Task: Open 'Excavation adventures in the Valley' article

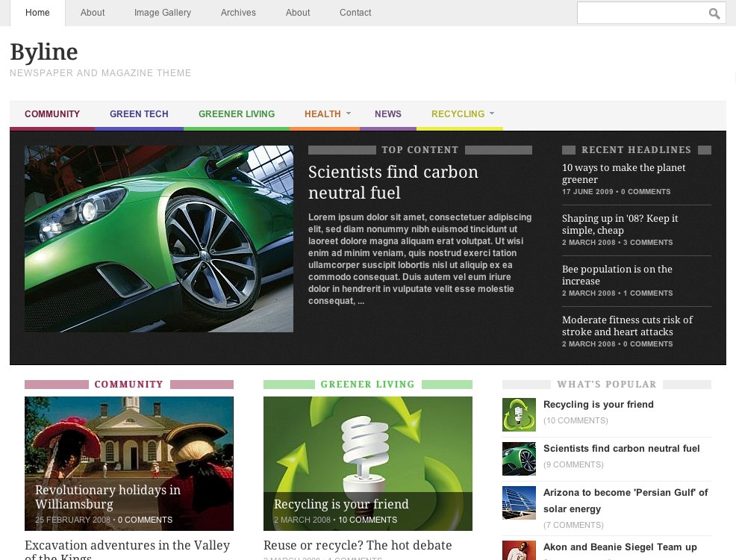Action: (x=127, y=550)
